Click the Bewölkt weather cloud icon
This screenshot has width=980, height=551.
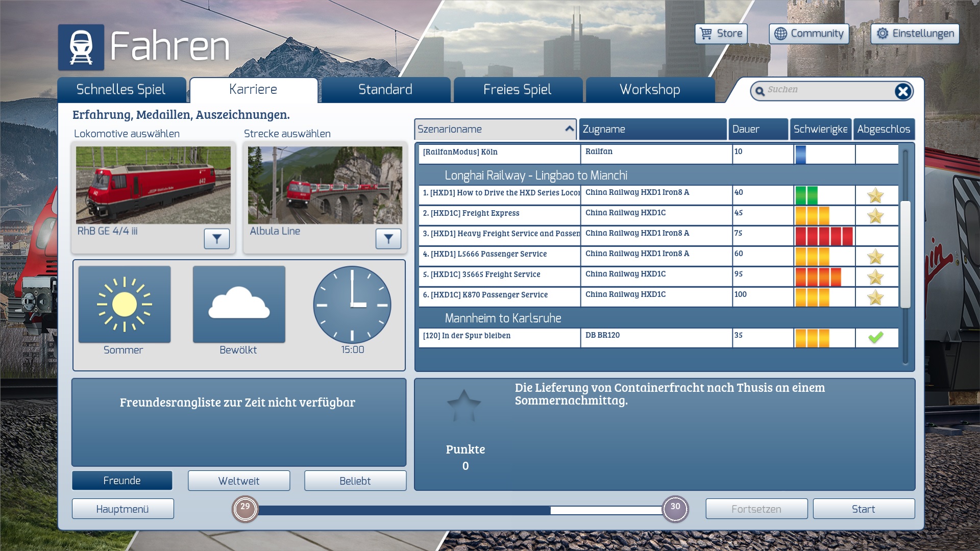(239, 305)
